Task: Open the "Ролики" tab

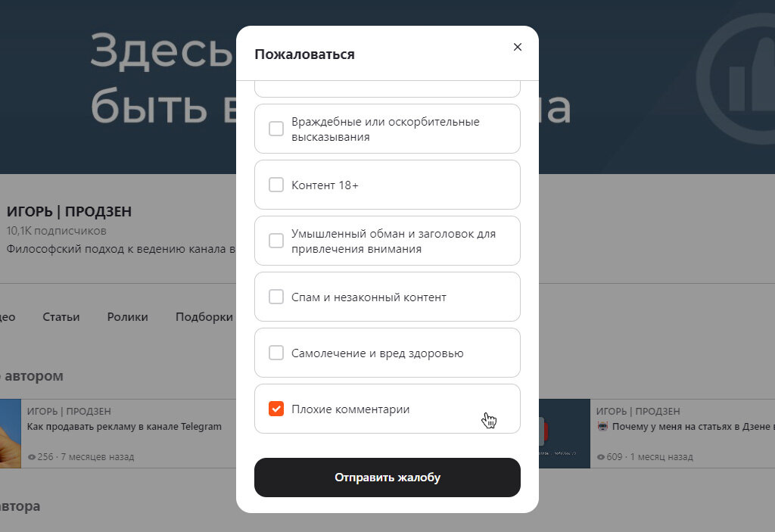Action: tap(127, 317)
